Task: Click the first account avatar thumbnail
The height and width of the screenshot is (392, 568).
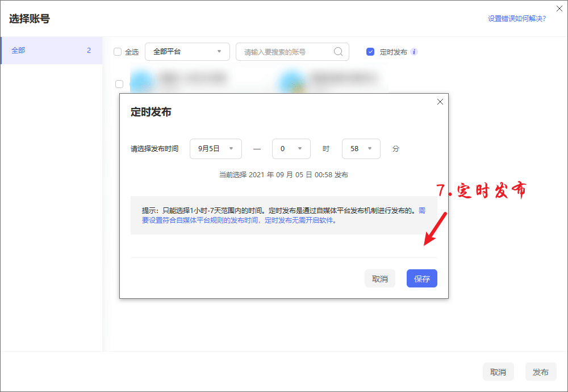Action: (x=141, y=78)
